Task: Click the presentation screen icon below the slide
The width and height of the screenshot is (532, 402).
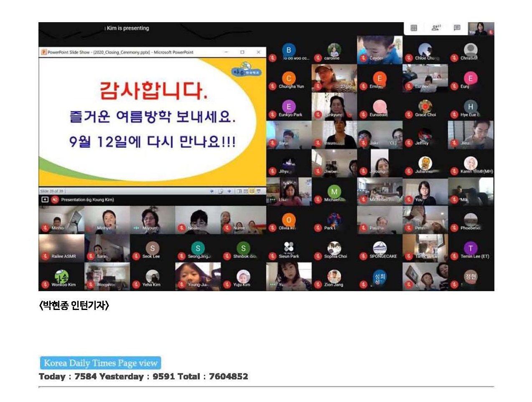Action: 45,200
